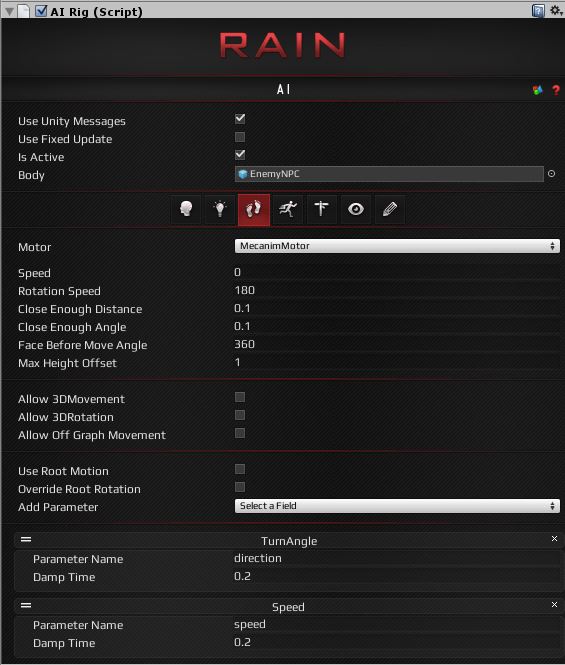
Task: Click the Body EnemyNPC object field
Action: tap(389, 174)
